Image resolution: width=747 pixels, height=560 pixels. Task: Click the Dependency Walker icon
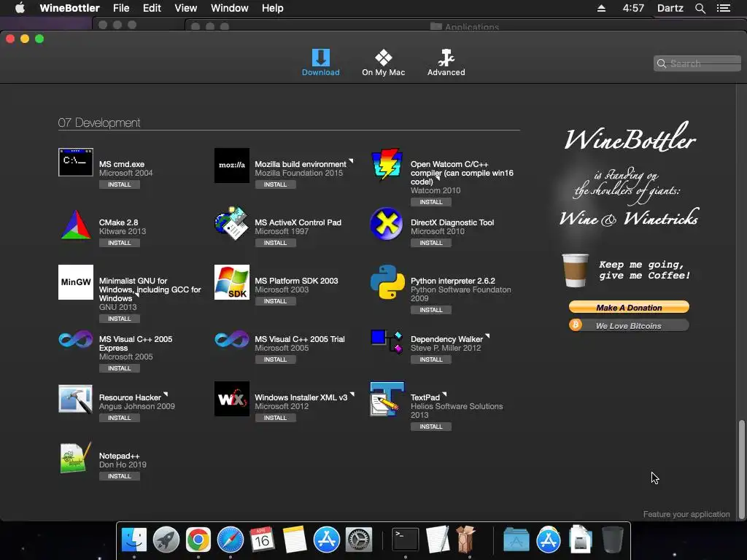387,341
